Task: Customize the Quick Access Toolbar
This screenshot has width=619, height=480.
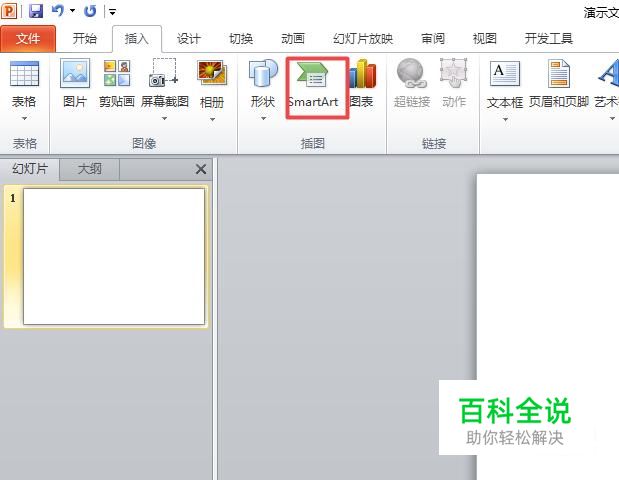Action: [x=113, y=12]
